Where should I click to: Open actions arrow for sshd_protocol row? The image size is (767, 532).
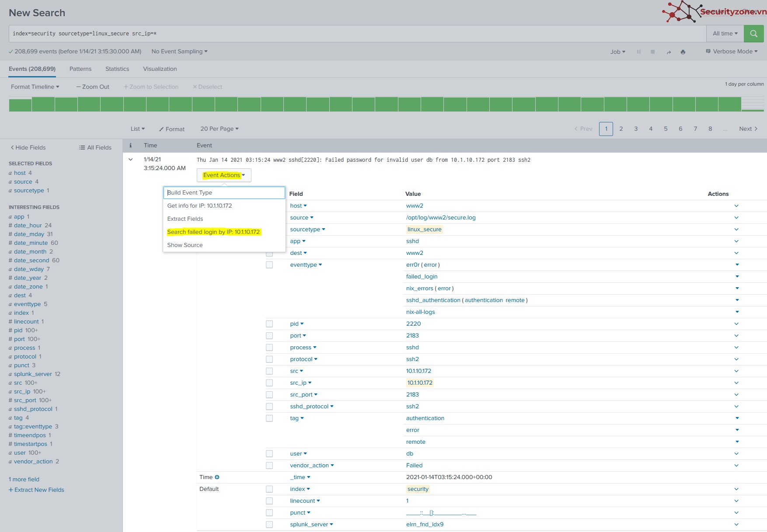[736, 407]
